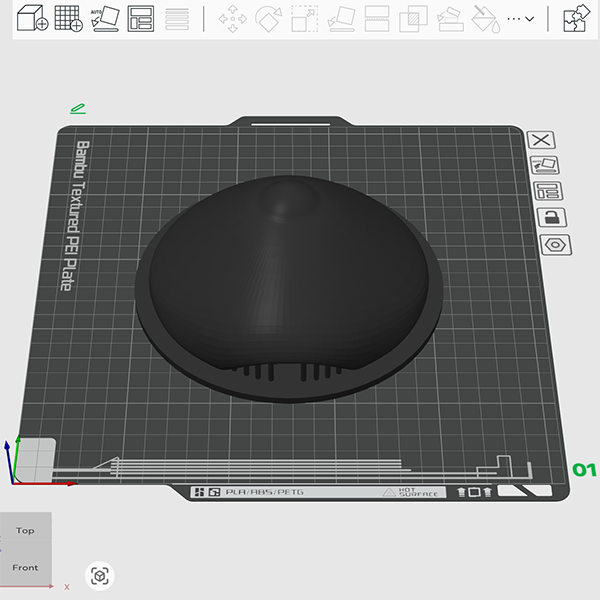The width and height of the screenshot is (600, 600).
Task: Click the perspective view toggle button
Action: pos(99,576)
